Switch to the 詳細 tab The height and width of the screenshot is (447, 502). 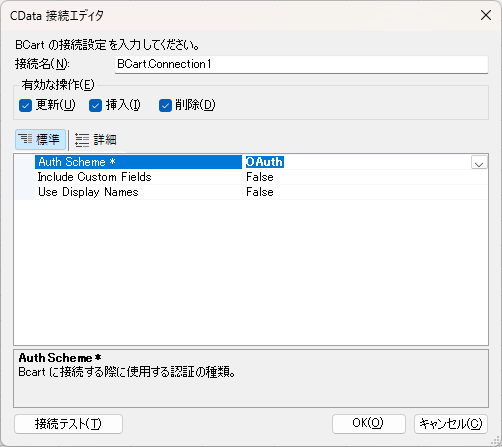(96, 140)
